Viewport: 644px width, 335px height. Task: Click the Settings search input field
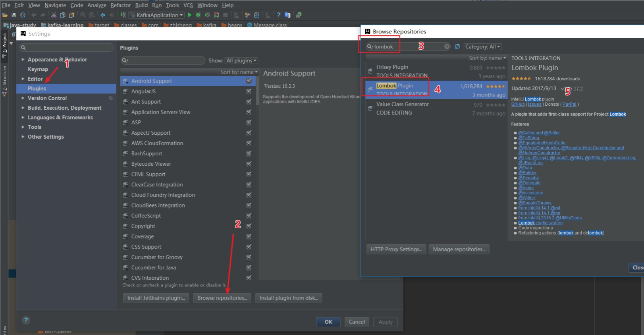click(66, 47)
